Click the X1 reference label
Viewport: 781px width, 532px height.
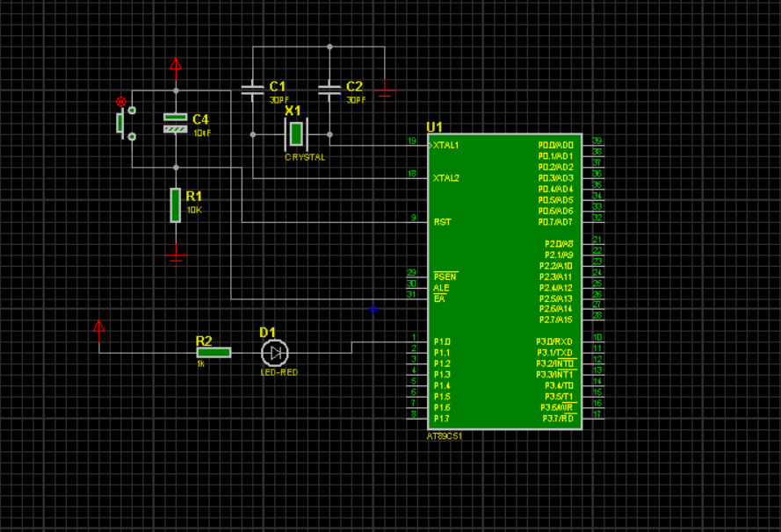pos(293,111)
